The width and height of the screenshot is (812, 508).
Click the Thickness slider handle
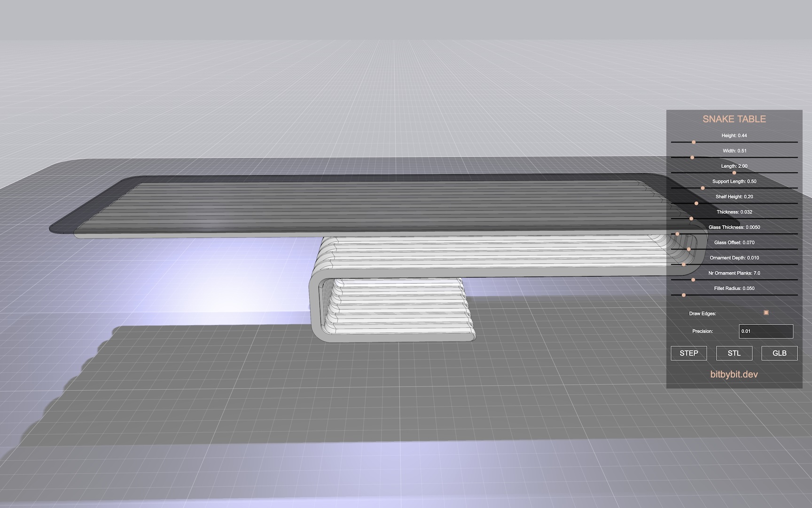(691, 218)
